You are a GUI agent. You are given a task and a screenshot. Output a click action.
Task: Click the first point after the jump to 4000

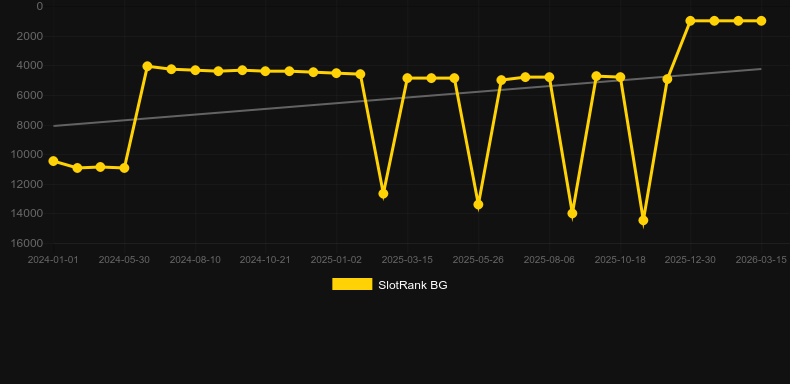147,66
